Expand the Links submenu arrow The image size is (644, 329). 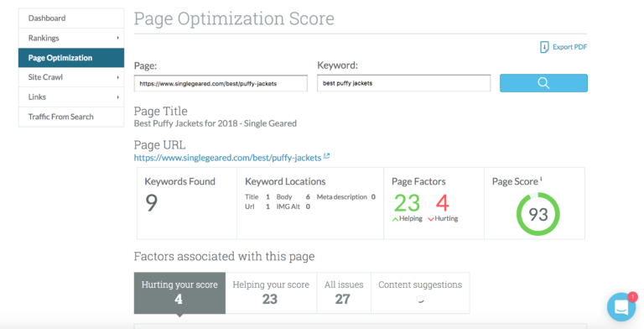tap(118, 97)
